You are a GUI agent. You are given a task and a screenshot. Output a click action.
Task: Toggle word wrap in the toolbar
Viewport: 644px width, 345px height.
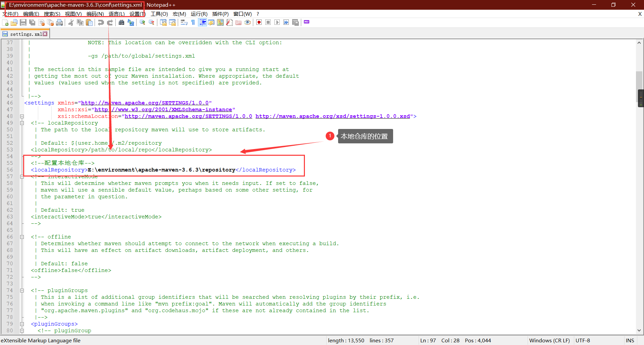(184, 22)
